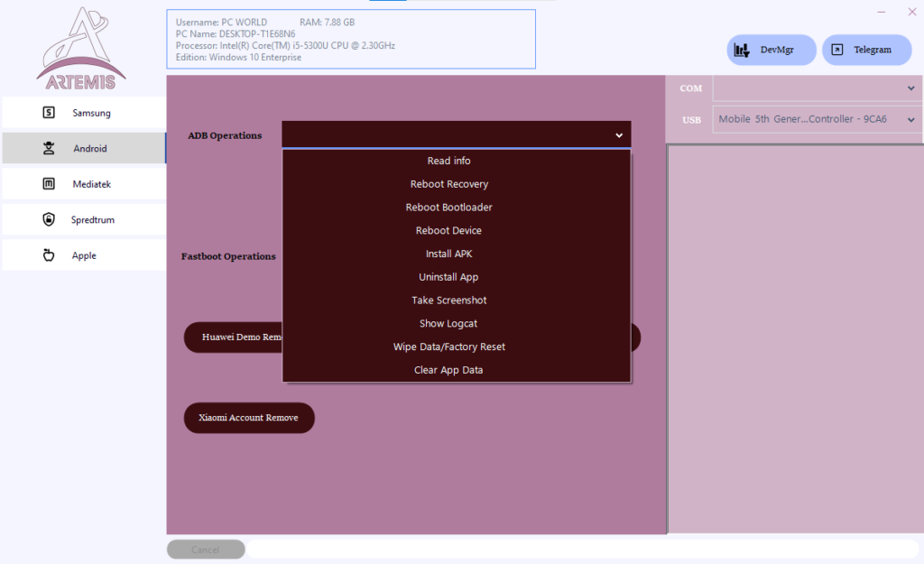
Task: Select Take Screenshot from the ADB options
Action: click(x=448, y=300)
